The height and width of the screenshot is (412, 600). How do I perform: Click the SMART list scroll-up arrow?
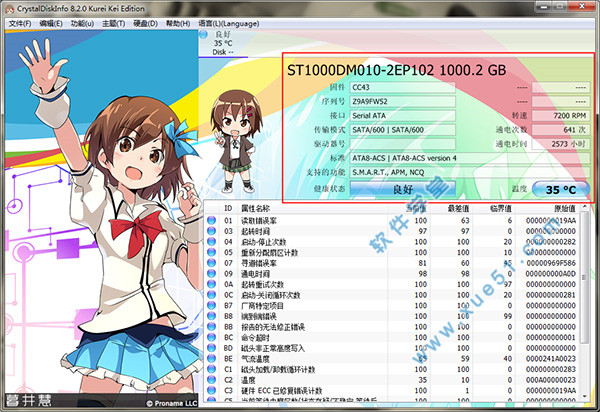click(584, 207)
